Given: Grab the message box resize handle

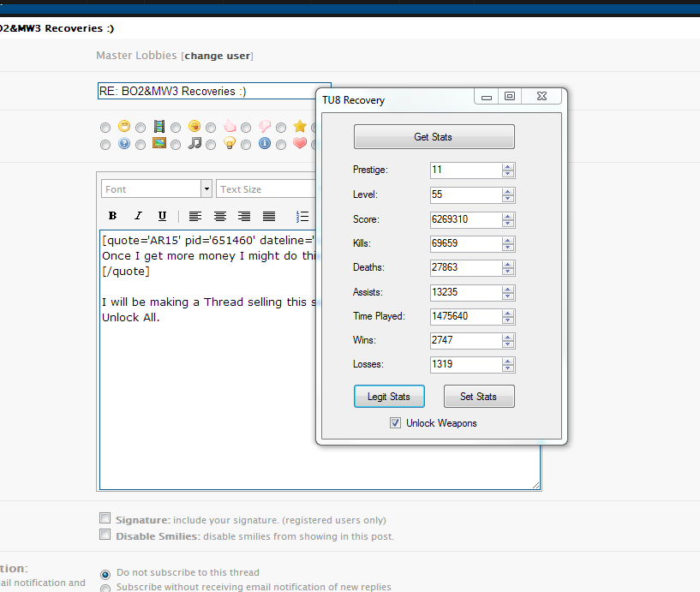Looking at the screenshot, I should coord(536,485).
